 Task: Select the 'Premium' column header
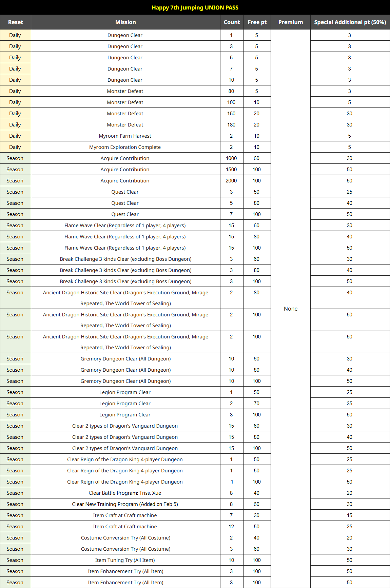291,22
